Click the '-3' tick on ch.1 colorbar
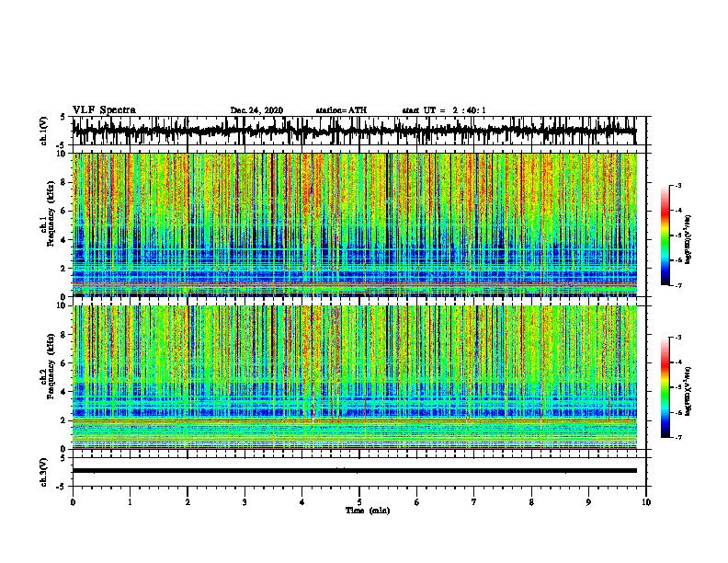This screenshot has height=563, width=728. click(678, 185)
